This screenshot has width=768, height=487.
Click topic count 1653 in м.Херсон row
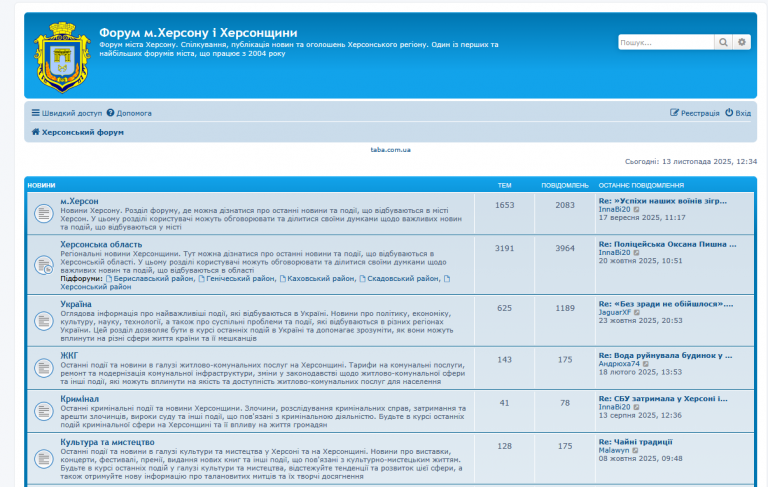coord(504,205)
